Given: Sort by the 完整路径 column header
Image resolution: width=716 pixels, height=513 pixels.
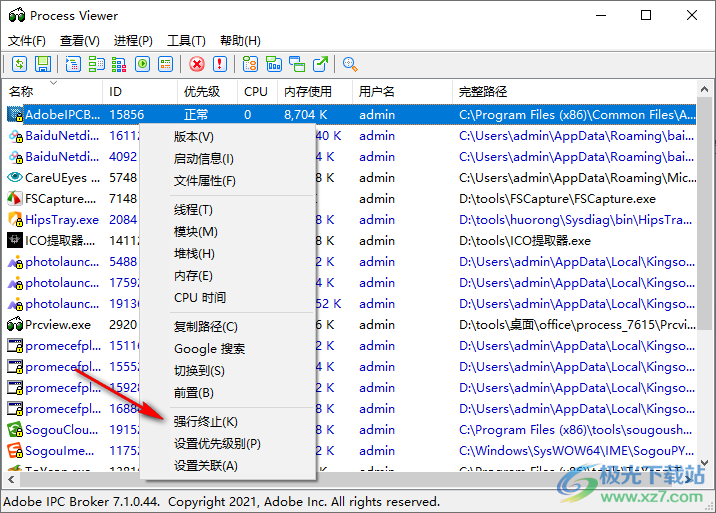Looking at the screenshot, I should point(574,91).
